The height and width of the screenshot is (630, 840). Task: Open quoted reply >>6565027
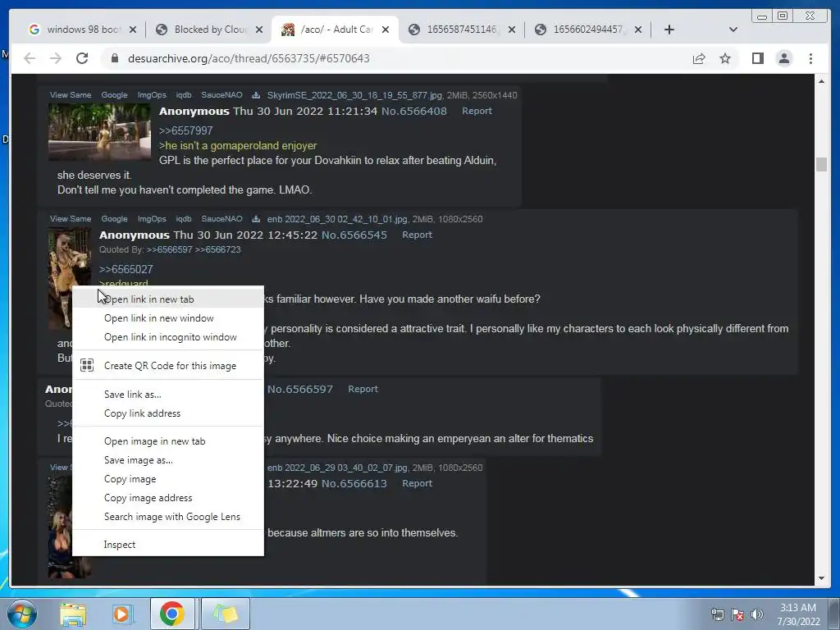tap(126, 269)
